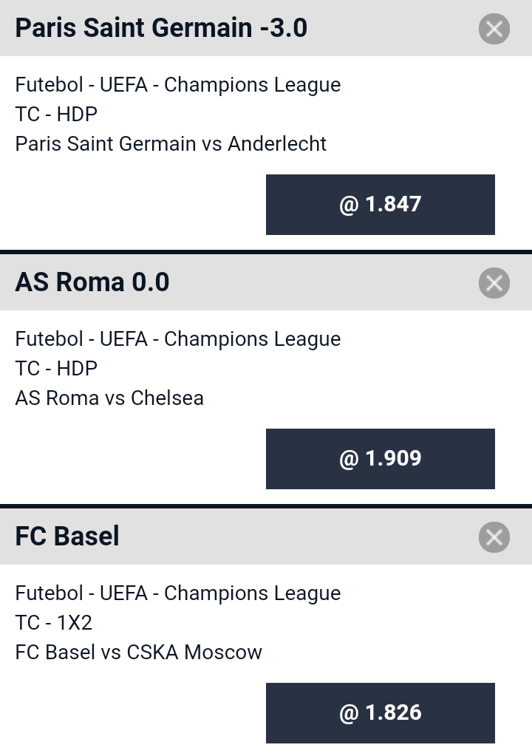
Task: Click the 0.0 handicap value beside AS Roma
Action: pos(151,282)
